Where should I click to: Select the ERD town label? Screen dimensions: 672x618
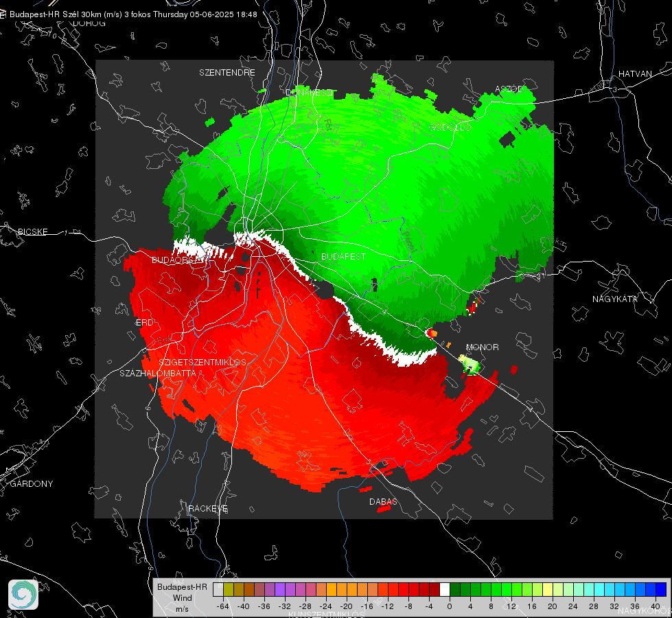pos(144,323)
